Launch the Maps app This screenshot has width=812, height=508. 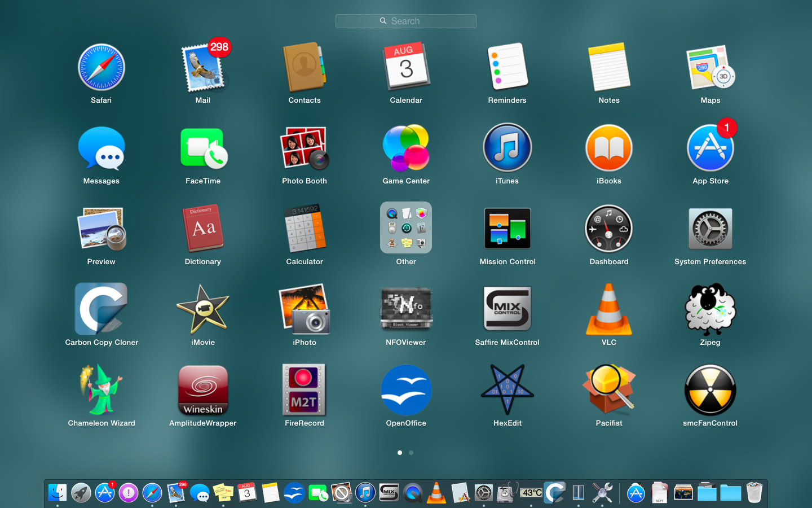710,68
